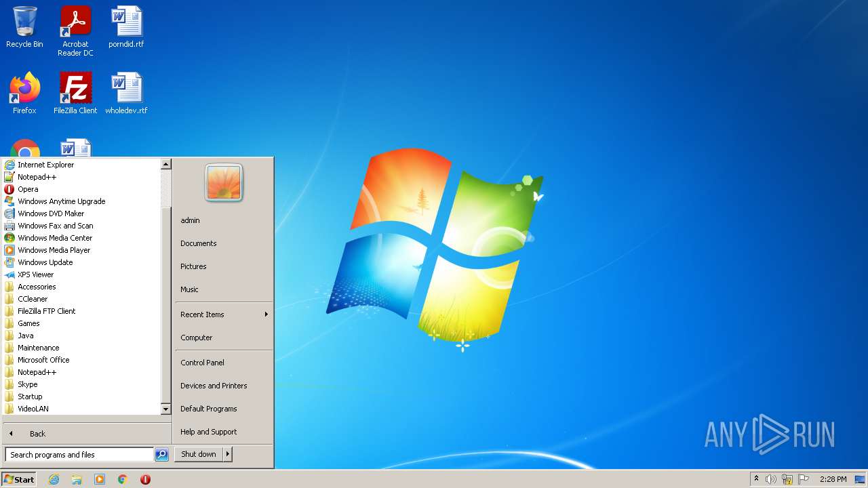Open Internet Explorer from programs list
The height and width of the screenshot is (488, 868).
(81, 165)
